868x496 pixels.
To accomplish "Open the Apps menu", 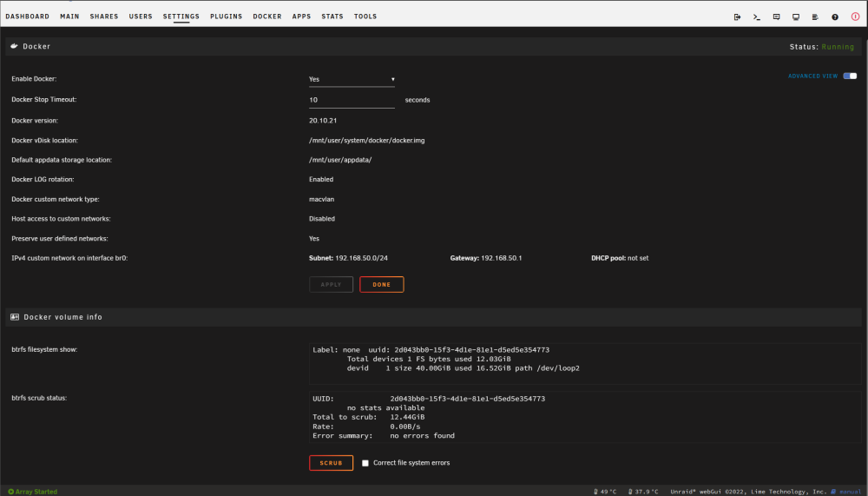I will [x=302, y=17].
